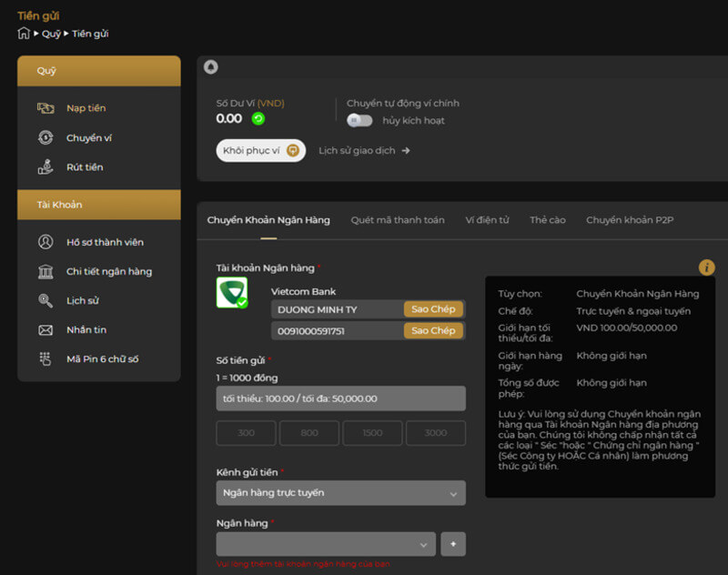This screenshot has height=575, width=728.
Task: Switch to Chuyển Khoản Ngân Hàng tab
Action: click(268, 220)
